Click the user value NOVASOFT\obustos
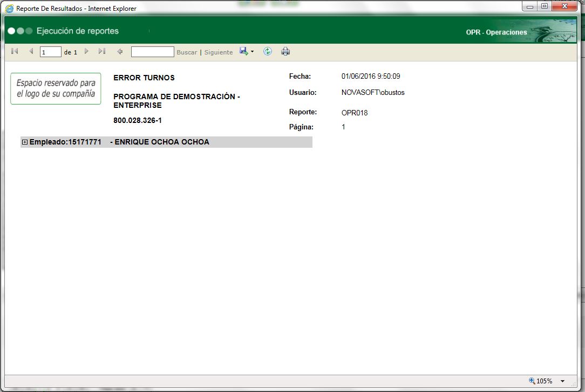The width and height of the screenshot is (585, 392). 373,92
